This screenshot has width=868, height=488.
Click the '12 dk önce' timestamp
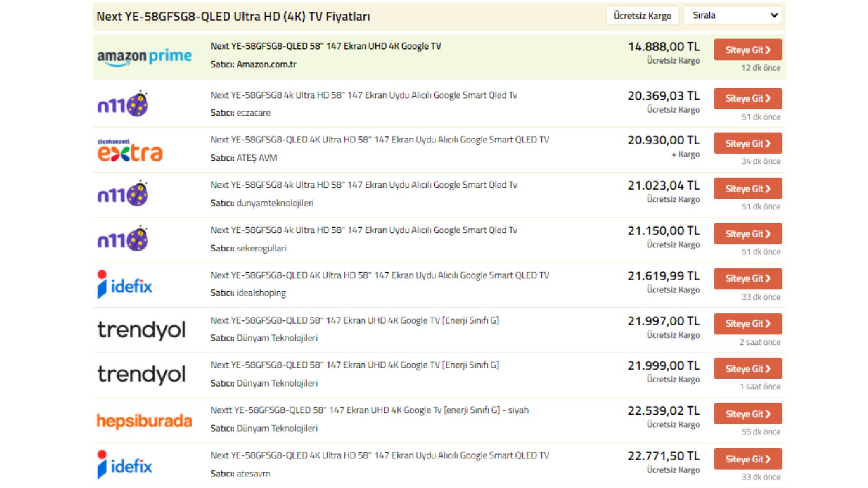click(761, 68)
